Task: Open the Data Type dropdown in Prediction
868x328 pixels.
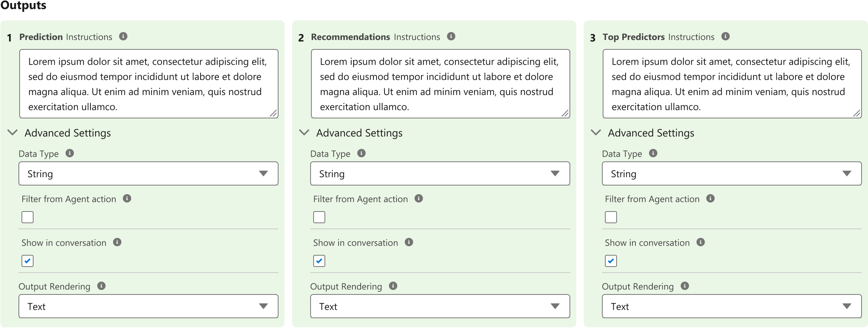Action: 148,174
